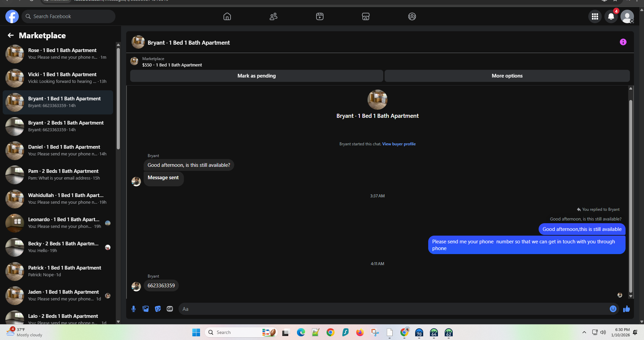Open Pam 2 Beds 1 Bath conversation
The width and height of the screenshot is (644, 340).
tap(58, 175)
